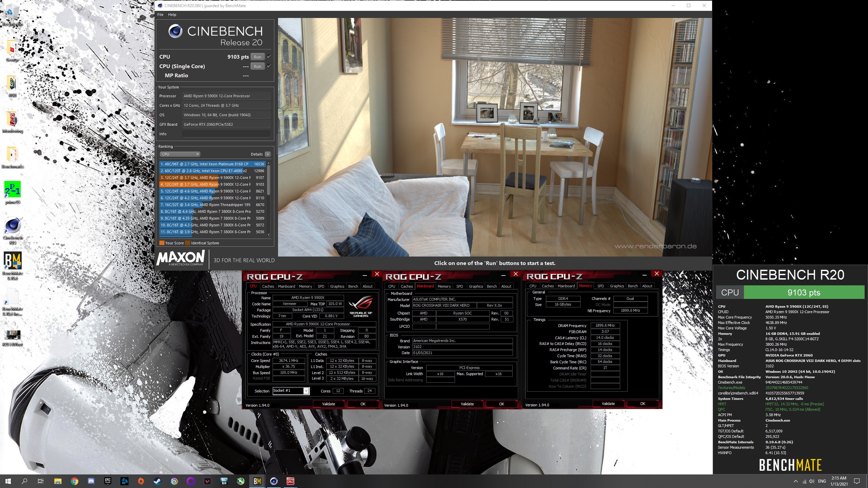Select ranking row with score 9107

[x=213, y=178]
